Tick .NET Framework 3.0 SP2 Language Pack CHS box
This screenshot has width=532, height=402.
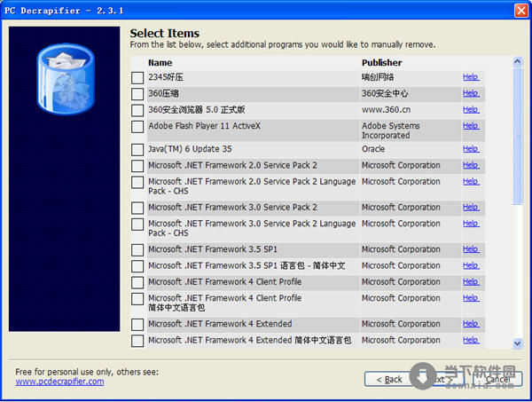(x=137, y=225)
